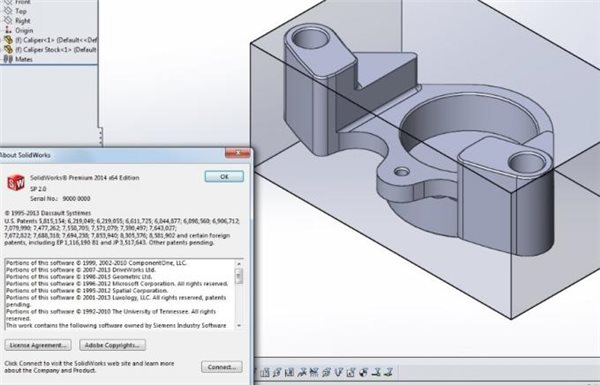Select the Top plane in the feature tree
The image size is (600, 385).
(x=15, y=11)
